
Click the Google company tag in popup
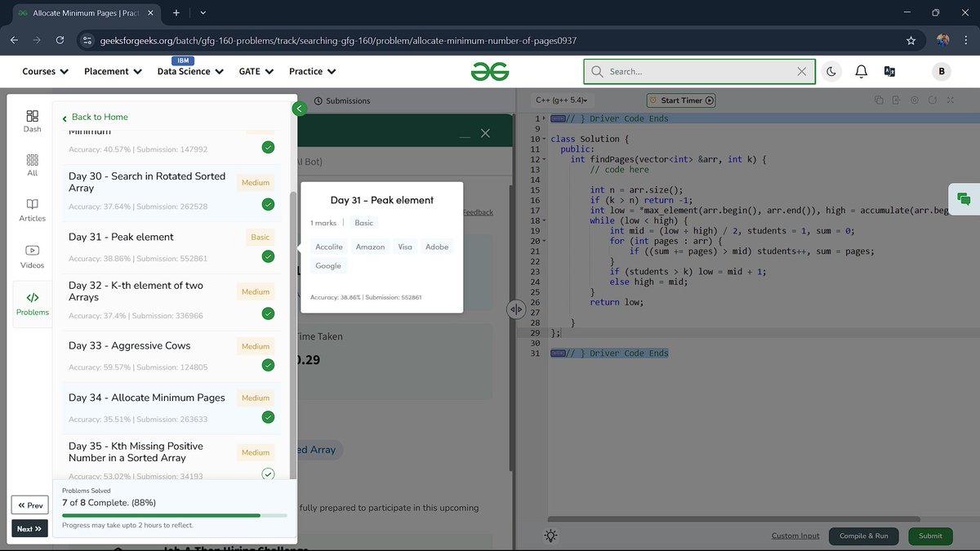click(x=328, y=265)
